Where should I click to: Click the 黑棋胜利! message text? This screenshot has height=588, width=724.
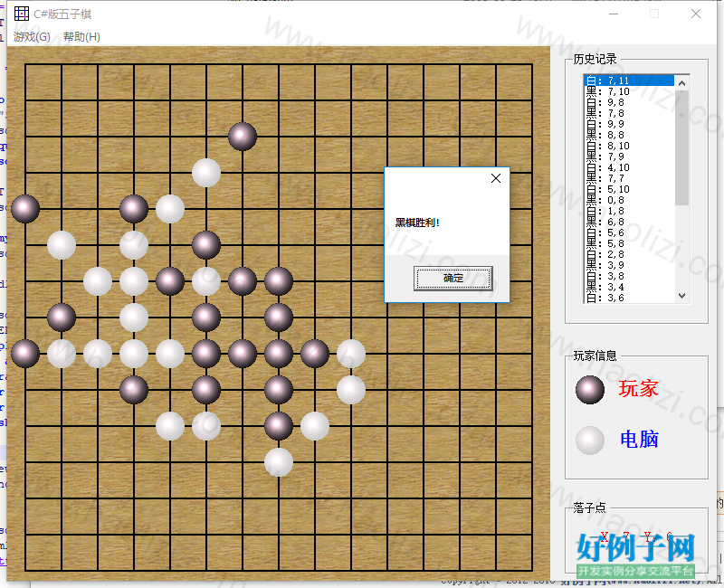tap(417, 223)
